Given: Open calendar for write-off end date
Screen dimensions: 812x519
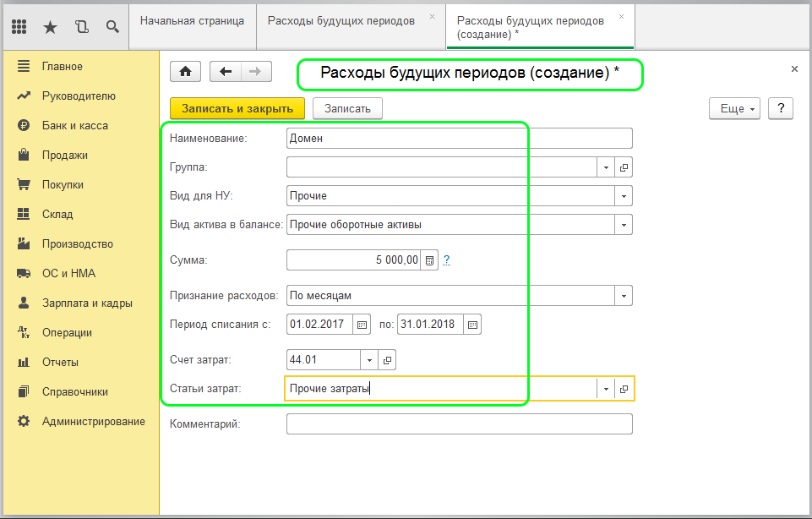Looking at the screenshot, I should tap(472, 325).
